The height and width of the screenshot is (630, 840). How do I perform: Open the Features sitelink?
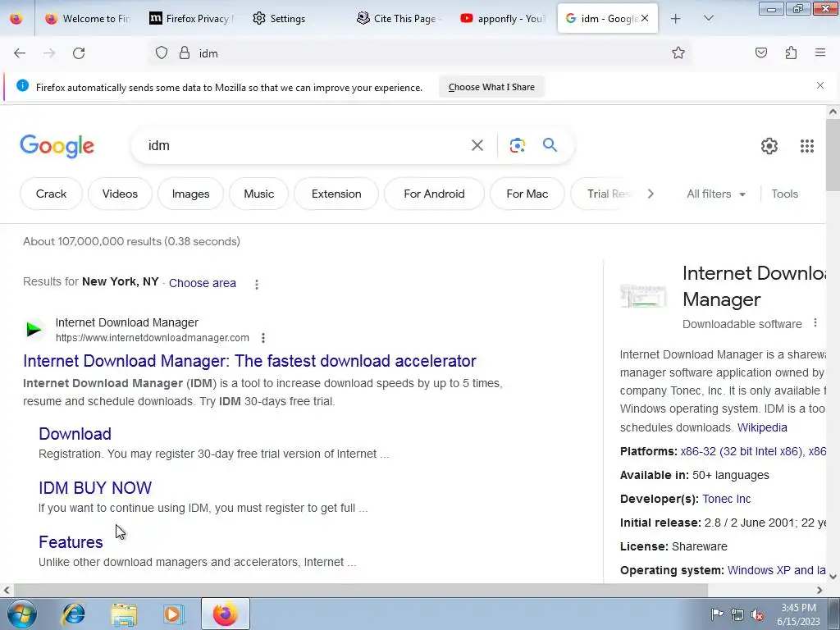(x=71, y=542)
